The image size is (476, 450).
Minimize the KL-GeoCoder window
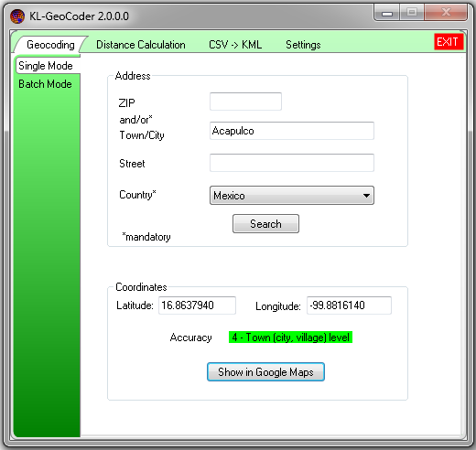[x=387, y=13]
